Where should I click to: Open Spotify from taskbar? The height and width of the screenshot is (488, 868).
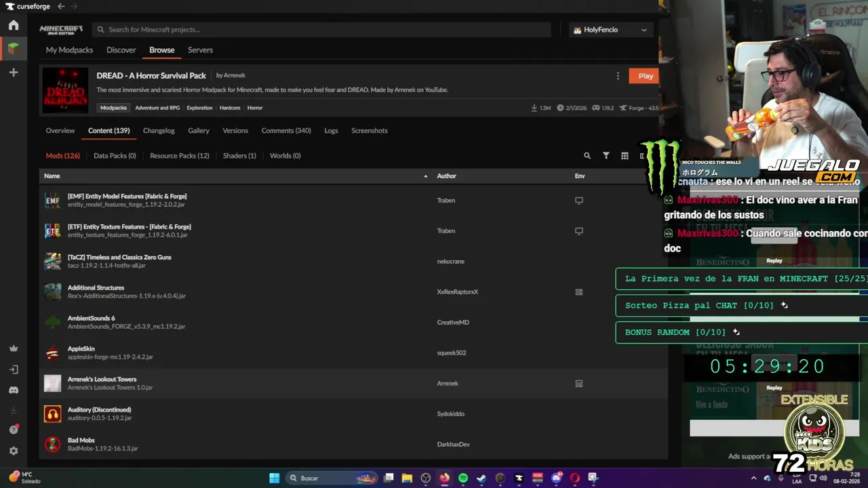coord(462,478)
